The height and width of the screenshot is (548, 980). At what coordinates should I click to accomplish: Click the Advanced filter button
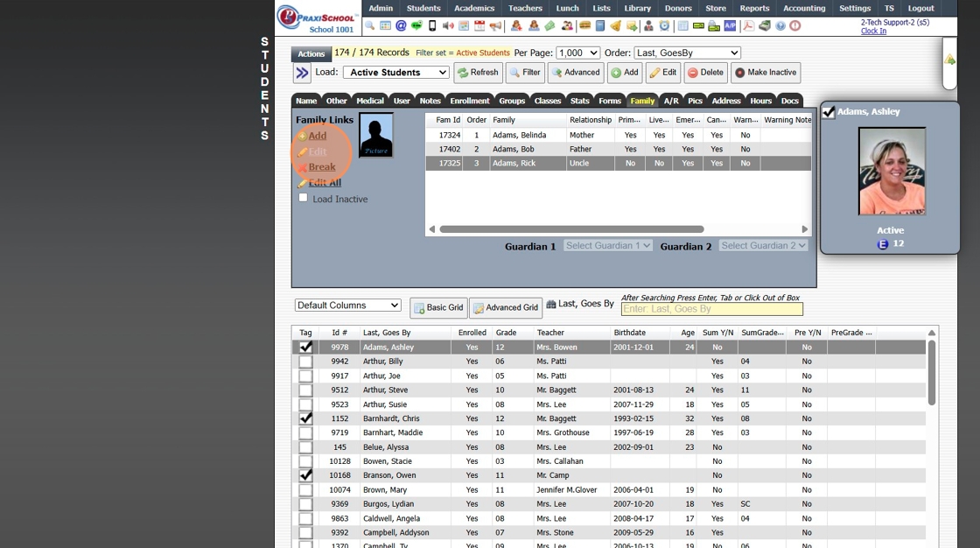coord(576,73)
